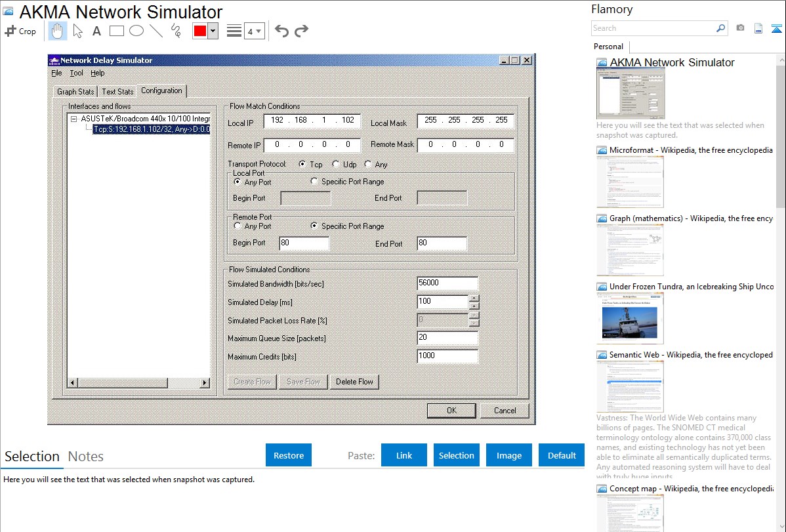Viewport: 786px width, 532px height.
Task: Choose the rectangle shape tool
Action: click(117, 31)
